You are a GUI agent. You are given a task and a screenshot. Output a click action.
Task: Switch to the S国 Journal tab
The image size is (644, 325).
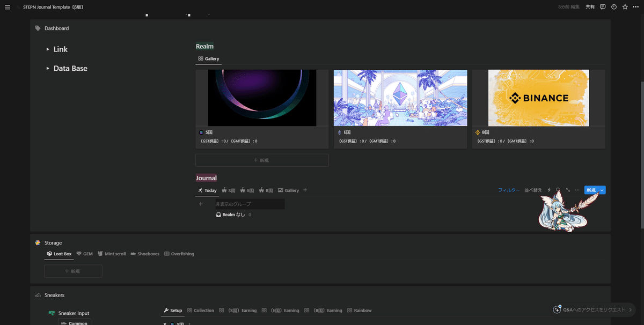coord(229,190)
